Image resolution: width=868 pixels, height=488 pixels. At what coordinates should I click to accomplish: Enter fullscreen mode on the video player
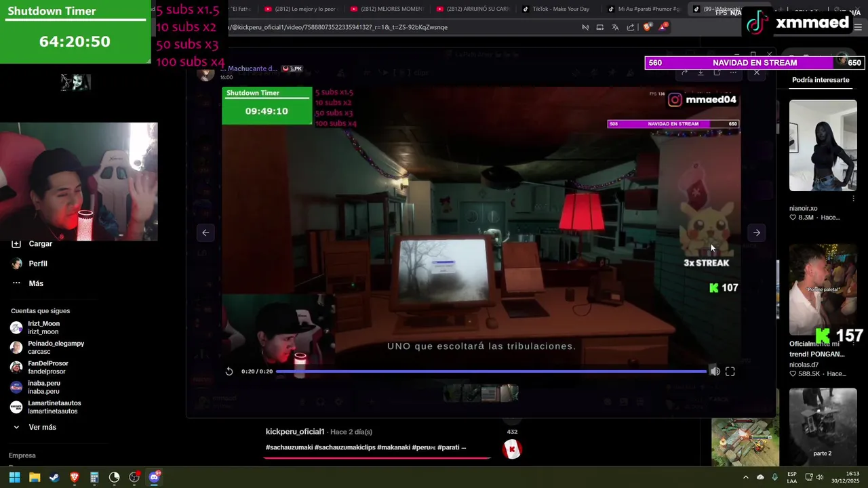pyautogui.click(x=730, y=371)
